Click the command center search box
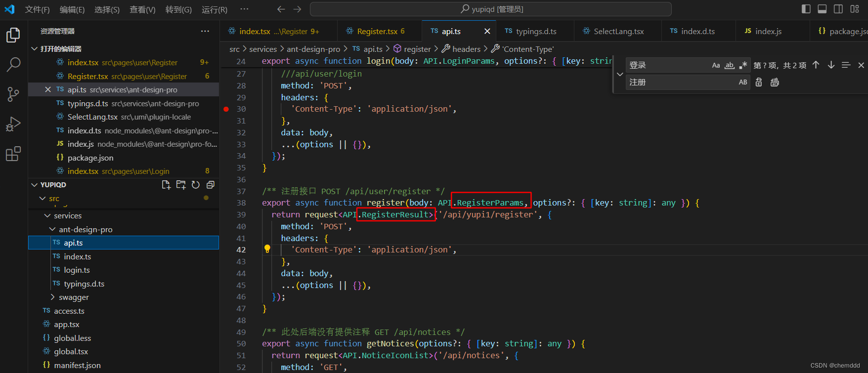 click(490, 9)
